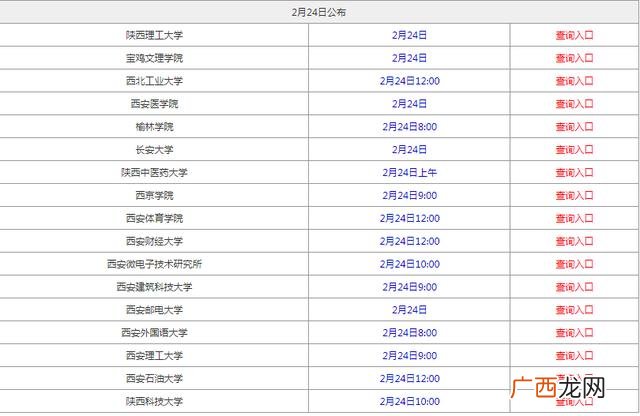Click the 2月24日 date for 西安医学院
Screen dimensions: 640x416
tap(409, 104)
